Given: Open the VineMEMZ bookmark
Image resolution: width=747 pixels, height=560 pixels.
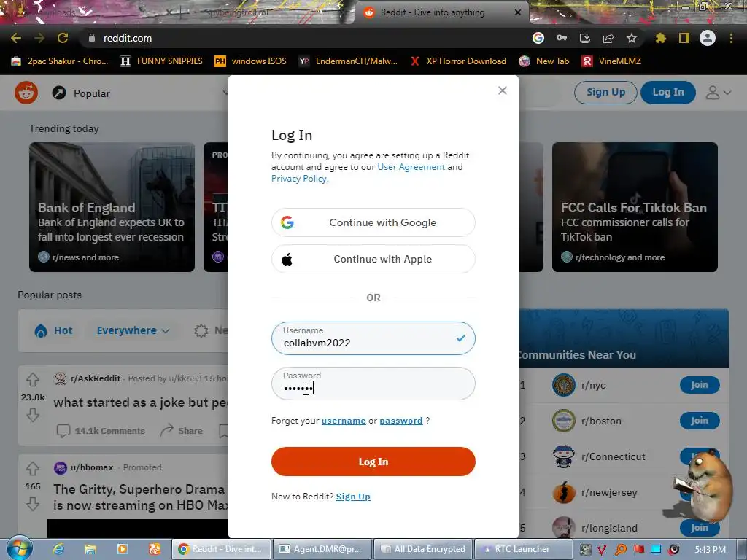Looking at the screenshot, I should (x=611, y=61).
